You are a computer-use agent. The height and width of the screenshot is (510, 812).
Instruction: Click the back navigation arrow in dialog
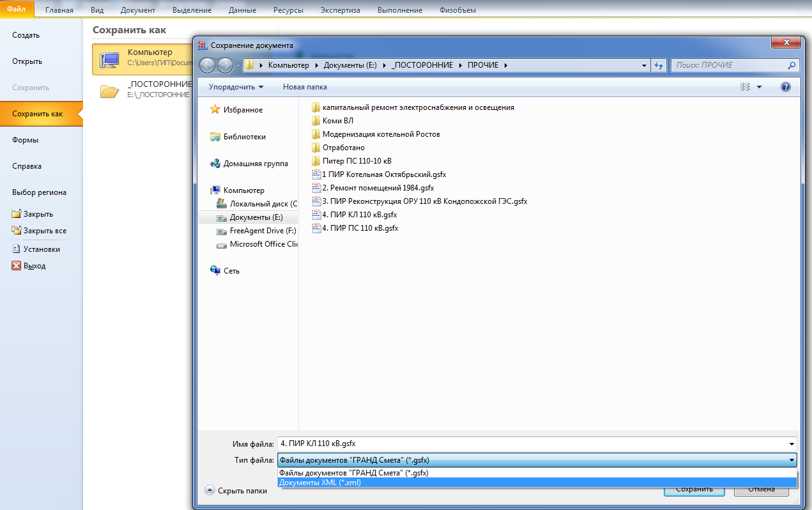point(207,65)
